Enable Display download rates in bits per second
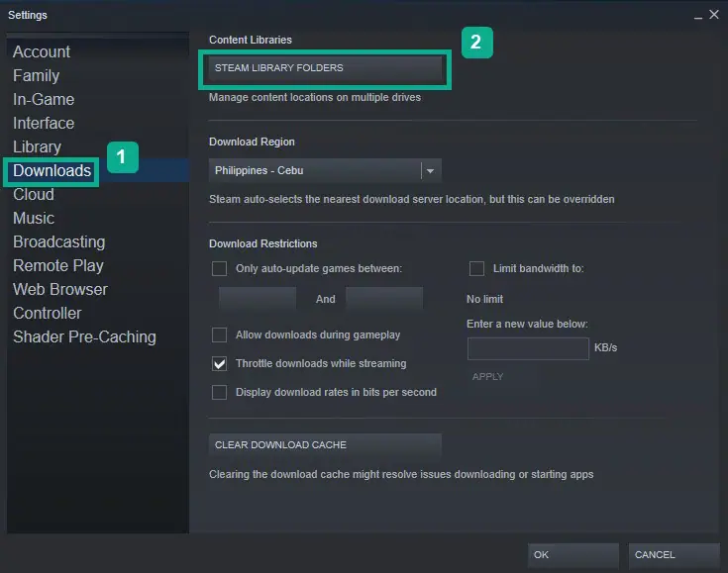The image size is (728, 573). [x=219, y=393]
